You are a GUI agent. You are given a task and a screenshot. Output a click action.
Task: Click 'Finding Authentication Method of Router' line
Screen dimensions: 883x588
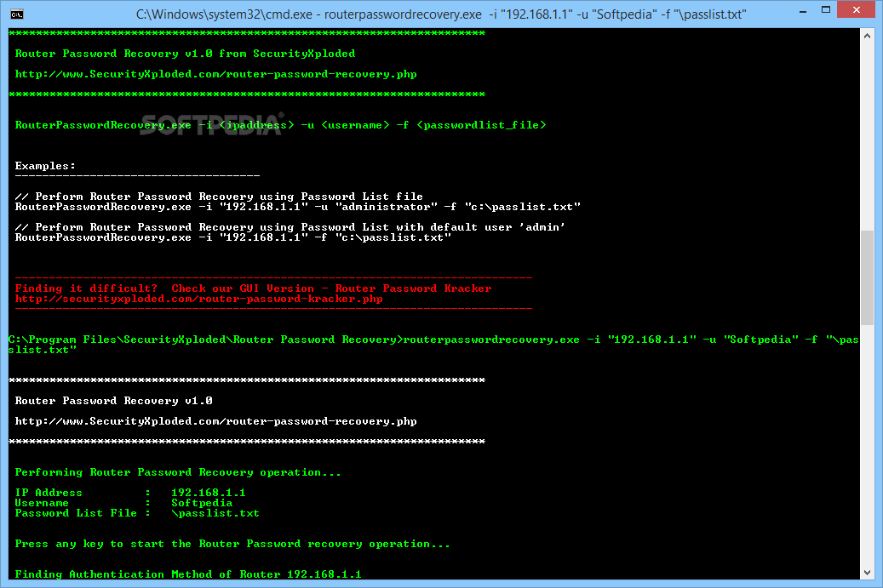[188, 574]
